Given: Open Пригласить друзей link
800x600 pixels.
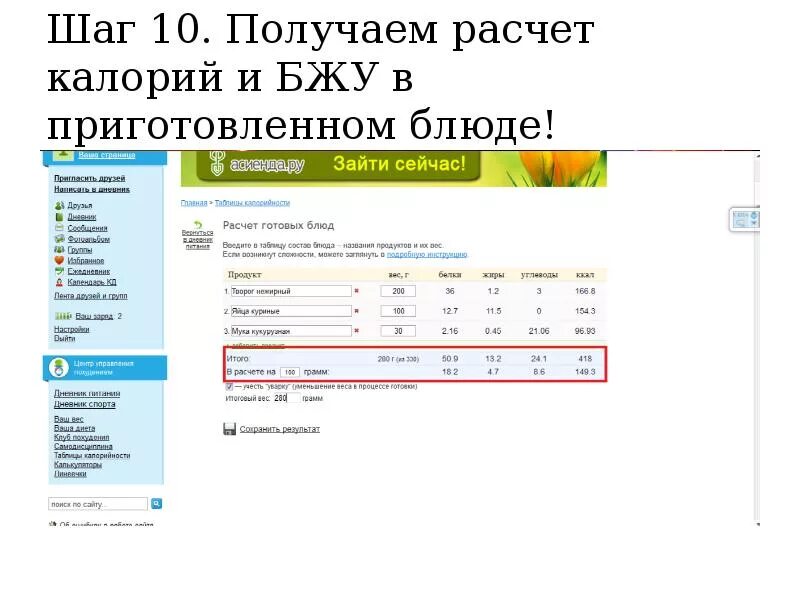Looking at the screenshot, I should coord(90,178).
